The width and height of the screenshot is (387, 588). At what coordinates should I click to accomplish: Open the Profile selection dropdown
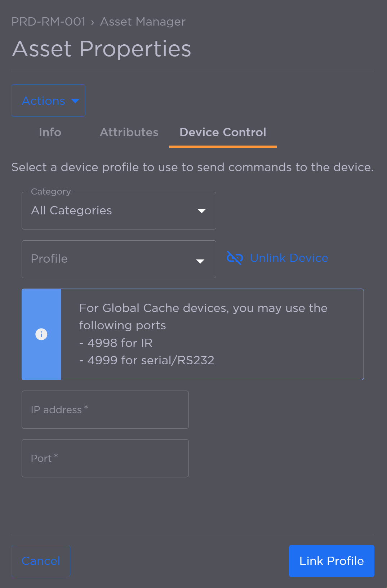(119, 259)
